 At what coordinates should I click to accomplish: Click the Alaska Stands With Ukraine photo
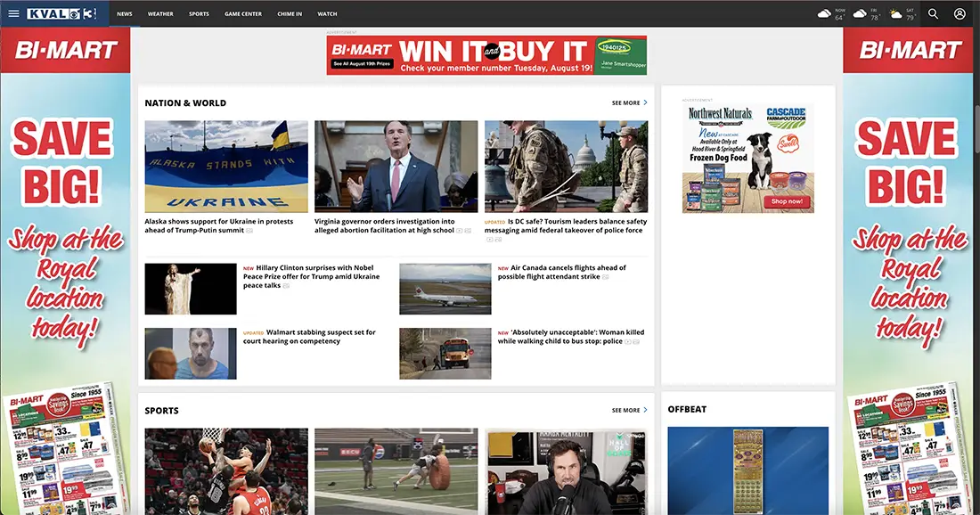(226, 167)
